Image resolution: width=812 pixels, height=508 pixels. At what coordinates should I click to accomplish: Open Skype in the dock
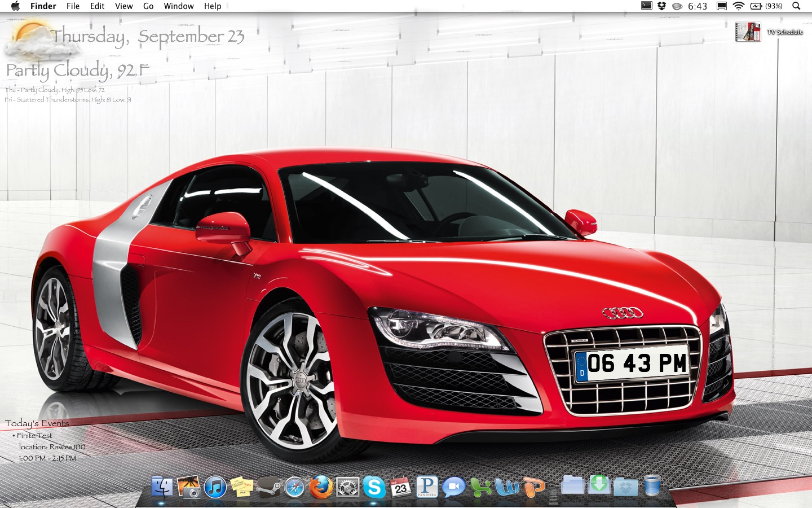click(x=374, y=487)
